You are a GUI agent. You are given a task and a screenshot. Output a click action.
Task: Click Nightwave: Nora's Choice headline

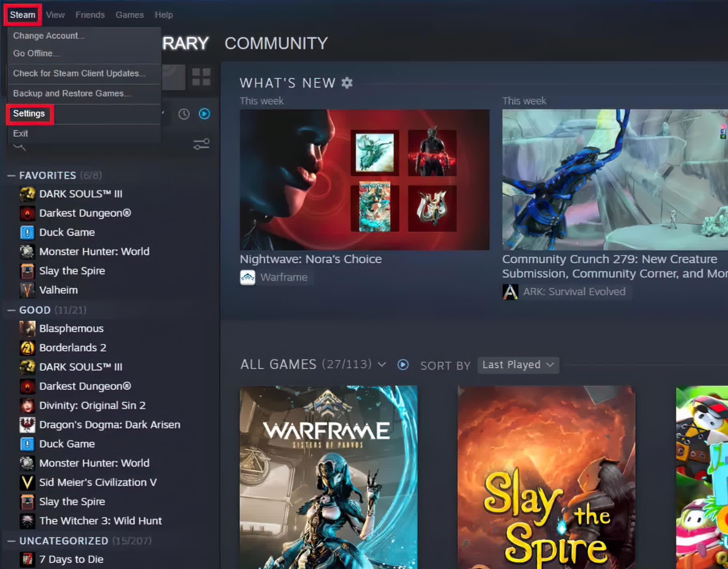point(311,259)
